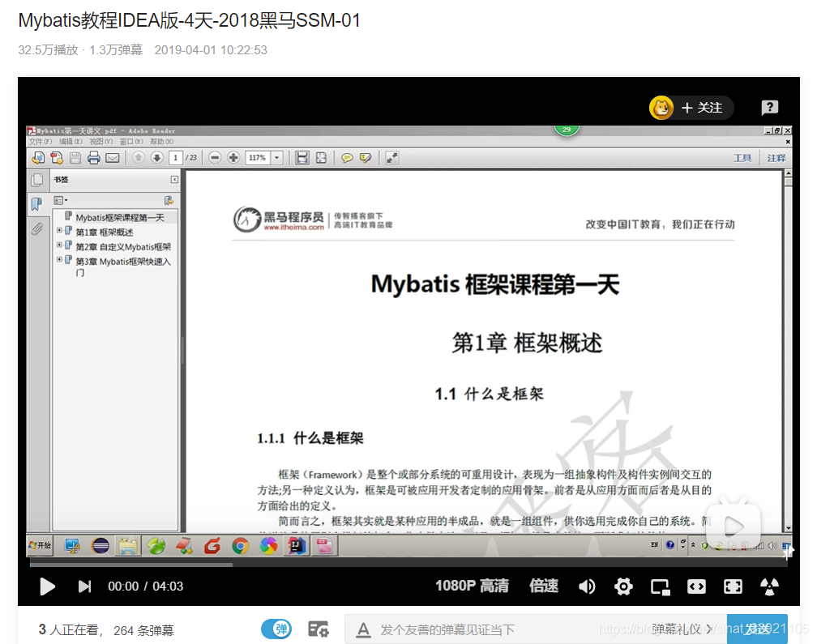Viewport: 817px width, 644px height.
Task: Expand the 第1章 框架概述 bookmark
Action: tap(59, 229)
